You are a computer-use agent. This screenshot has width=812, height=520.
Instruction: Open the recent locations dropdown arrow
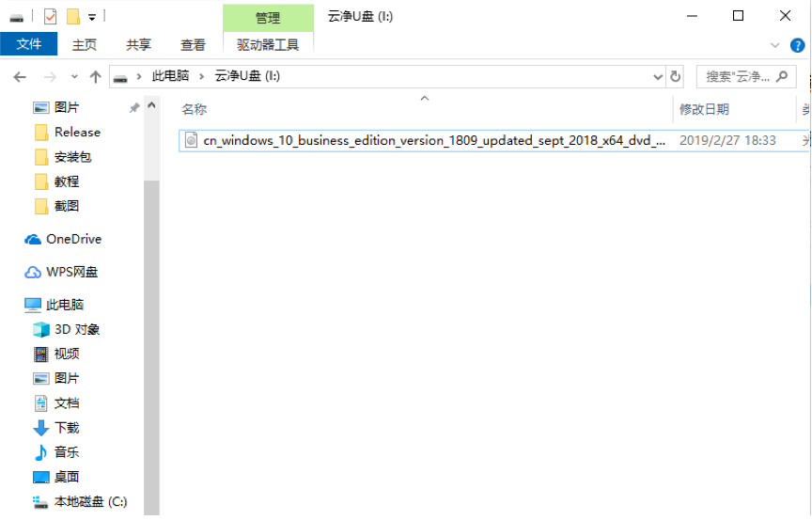pyautogui.click(x=73, y=77)
